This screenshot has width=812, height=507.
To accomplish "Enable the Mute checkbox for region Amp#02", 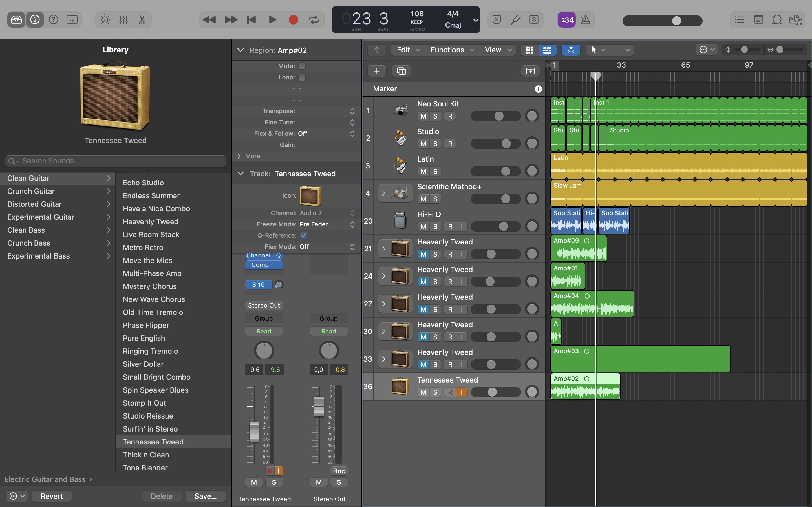I will coord(302,66).
